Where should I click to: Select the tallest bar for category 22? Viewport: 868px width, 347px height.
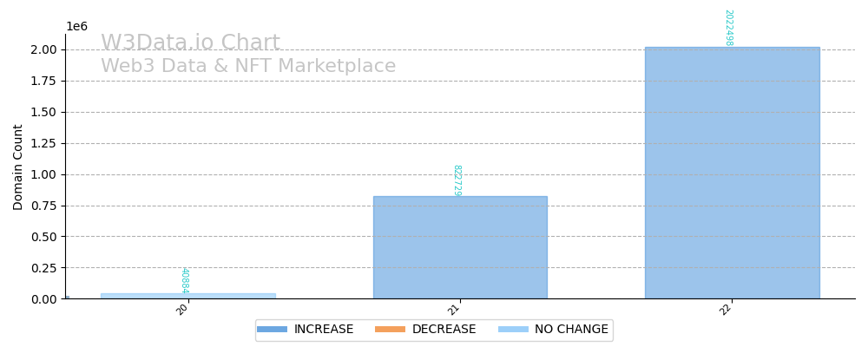pyautogui.click(x=732, y=173)
